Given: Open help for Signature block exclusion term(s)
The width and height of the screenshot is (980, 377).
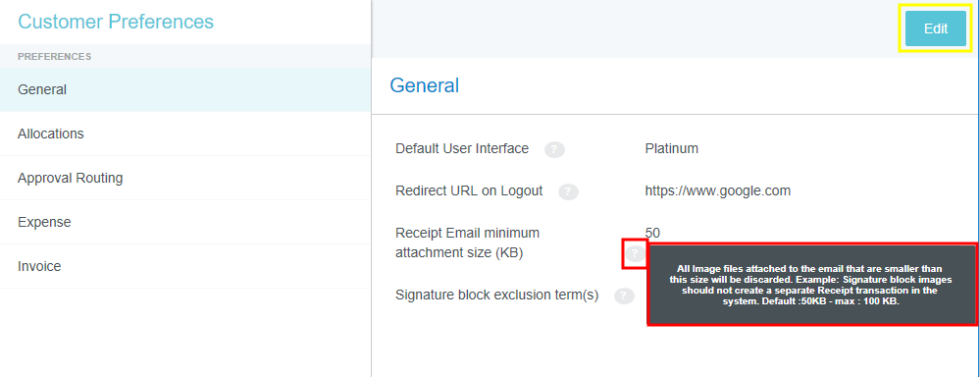Looking at the screenshot, I should tap(624, 296).
